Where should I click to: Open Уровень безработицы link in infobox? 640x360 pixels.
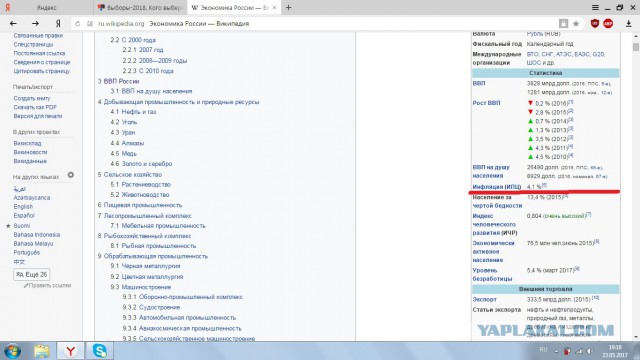[x=492, y=274]
